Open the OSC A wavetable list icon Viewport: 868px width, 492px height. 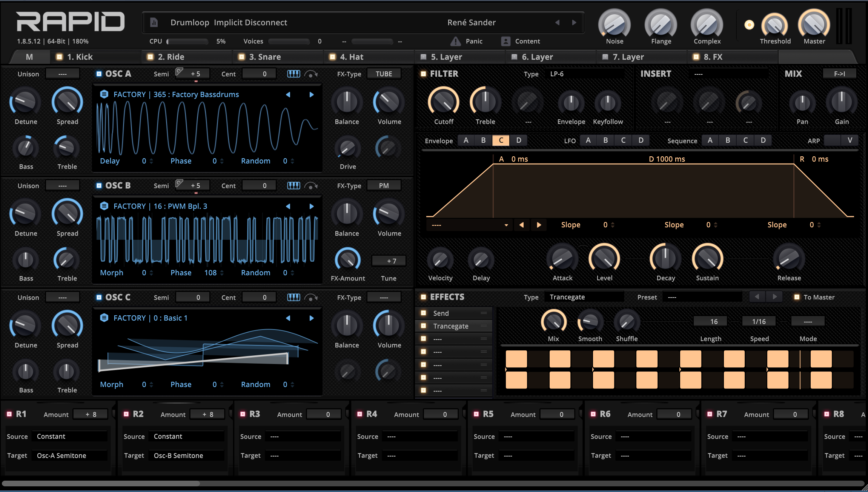(104, 94)
